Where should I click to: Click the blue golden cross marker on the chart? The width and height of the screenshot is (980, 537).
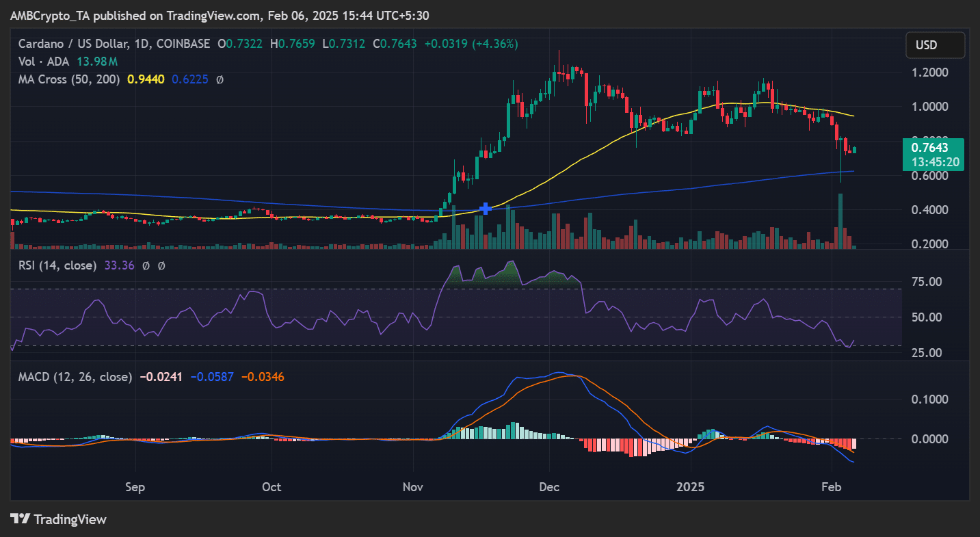tap(486, 209)
